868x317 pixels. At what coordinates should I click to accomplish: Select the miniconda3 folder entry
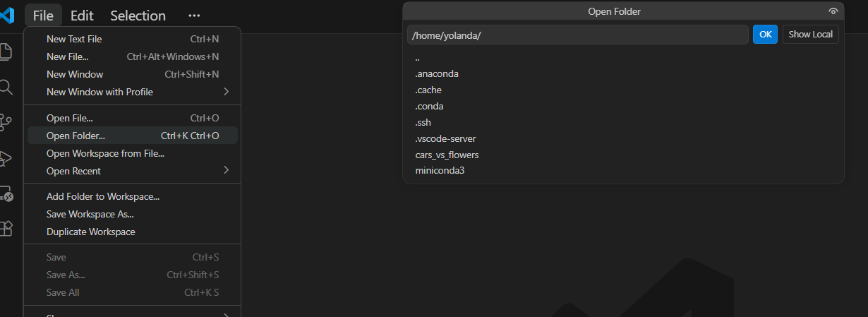point(440,171)
